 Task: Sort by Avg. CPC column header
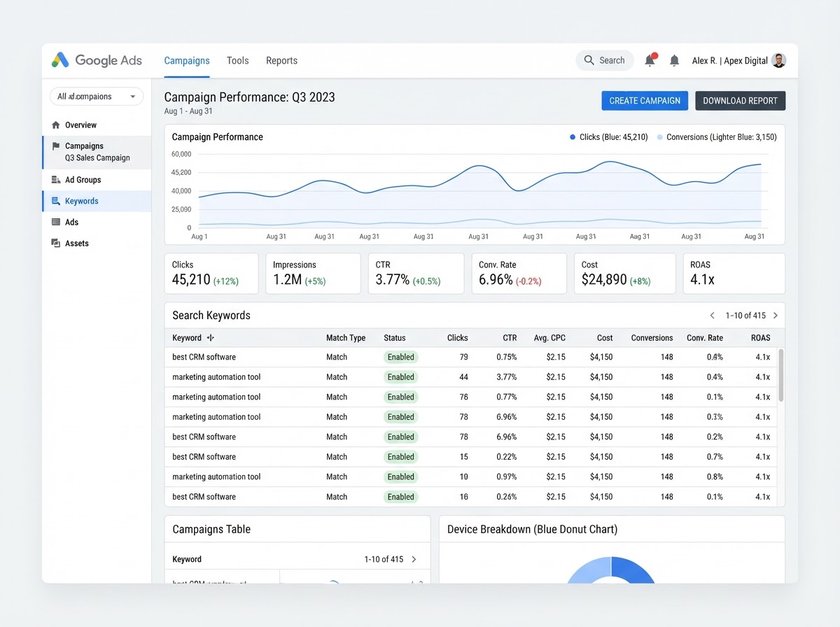click(549, 338)
